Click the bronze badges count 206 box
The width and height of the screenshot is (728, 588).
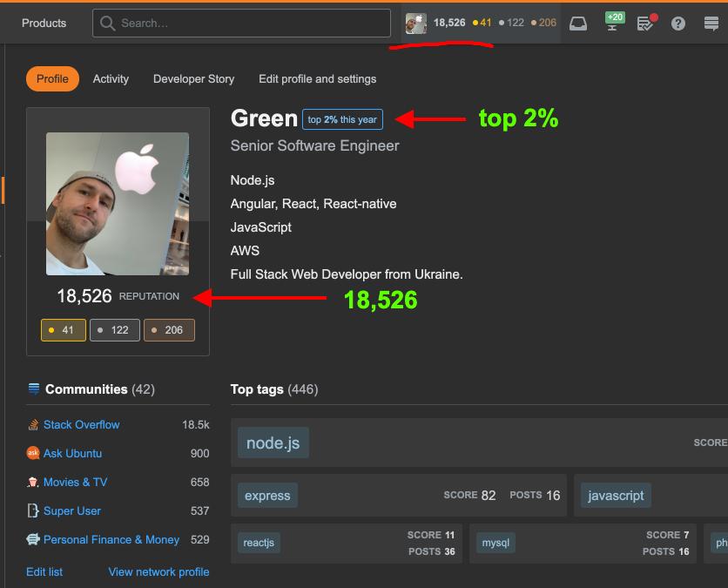[x=169, y=330]
